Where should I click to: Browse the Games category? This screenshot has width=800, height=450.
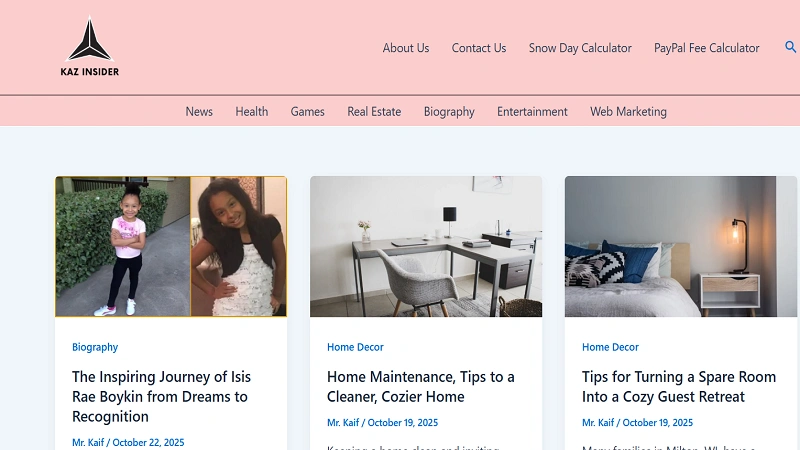[x=308, y=112]
